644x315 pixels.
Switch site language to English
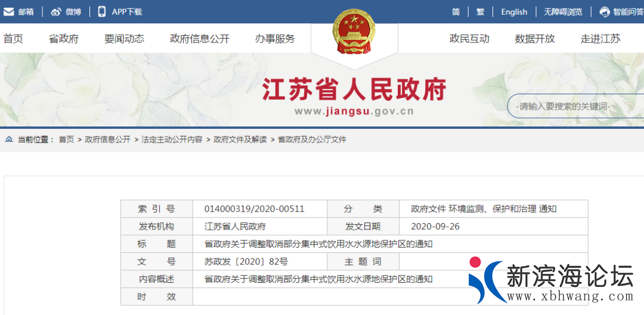514,12
